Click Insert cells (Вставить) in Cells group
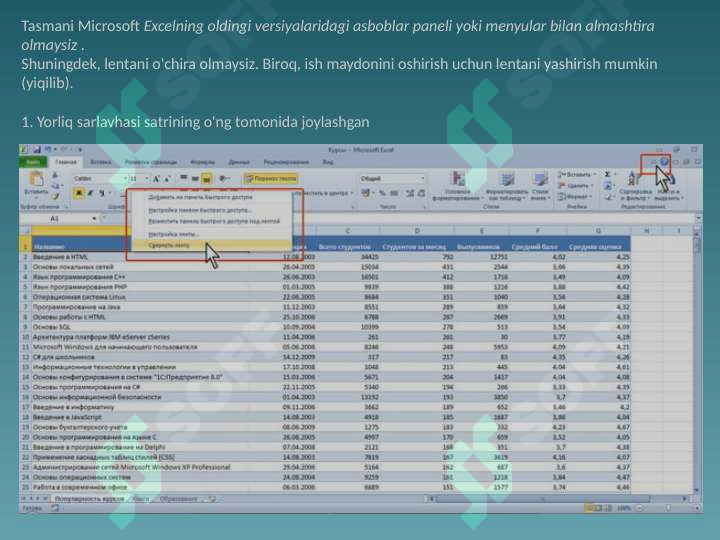720x540 pixels. (x=576, y=174)
